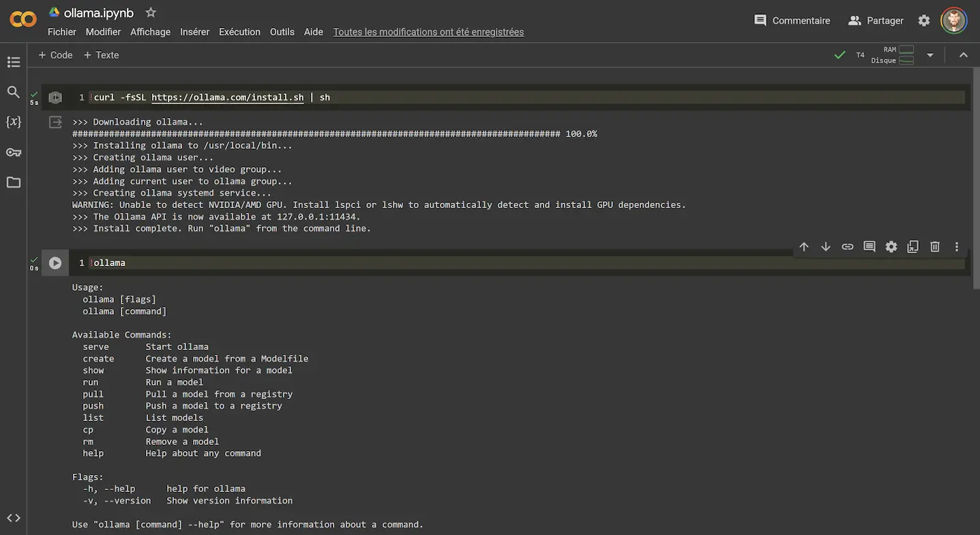Viewport: 980px width, 535px height.
Task: Click the notebook title ollama.ipynb
Action: coord(99,13)
